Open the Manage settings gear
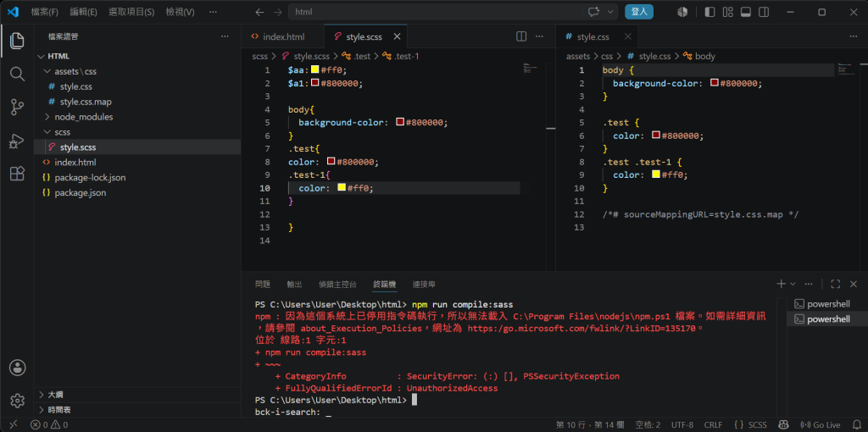The width and height of the screenshot is (868, 432). point(17,401)
